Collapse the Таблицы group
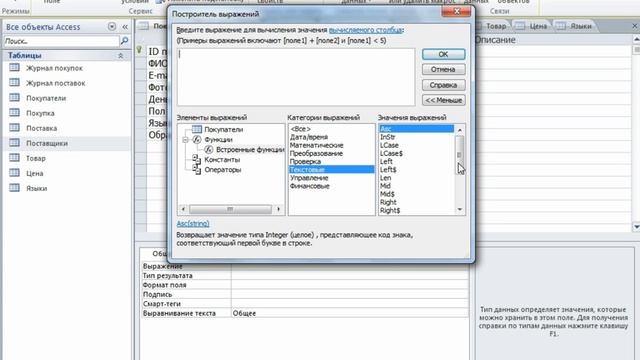The image size is (640, 360). (120, 56)
